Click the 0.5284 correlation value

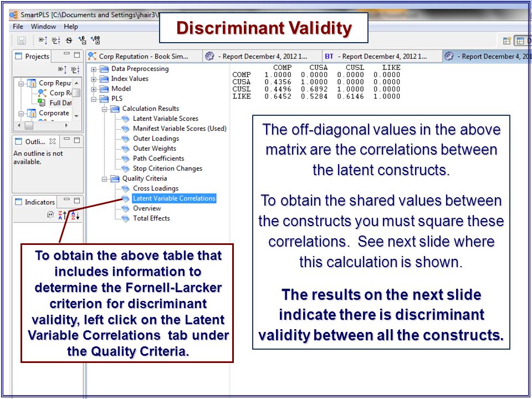(314, 96)
